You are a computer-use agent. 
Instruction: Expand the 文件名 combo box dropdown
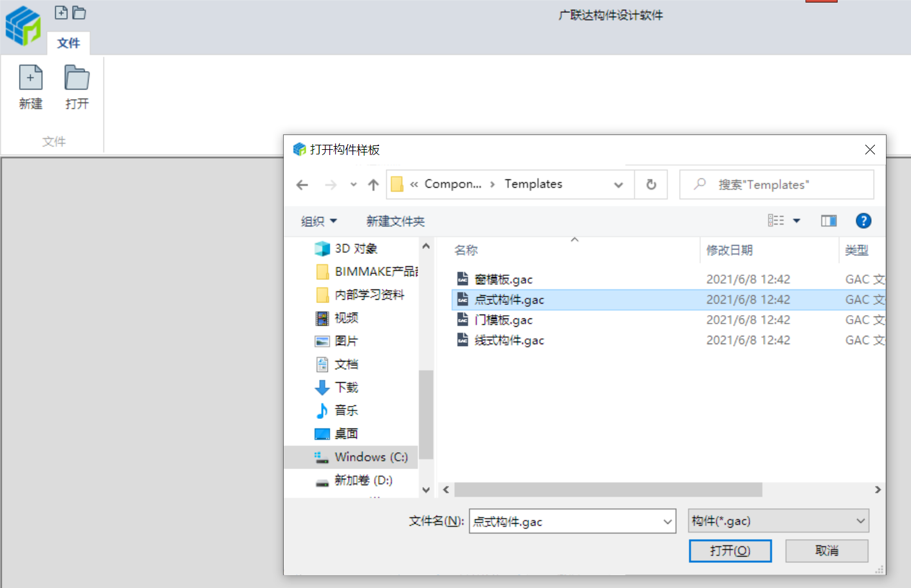click(x=668, y=521)
